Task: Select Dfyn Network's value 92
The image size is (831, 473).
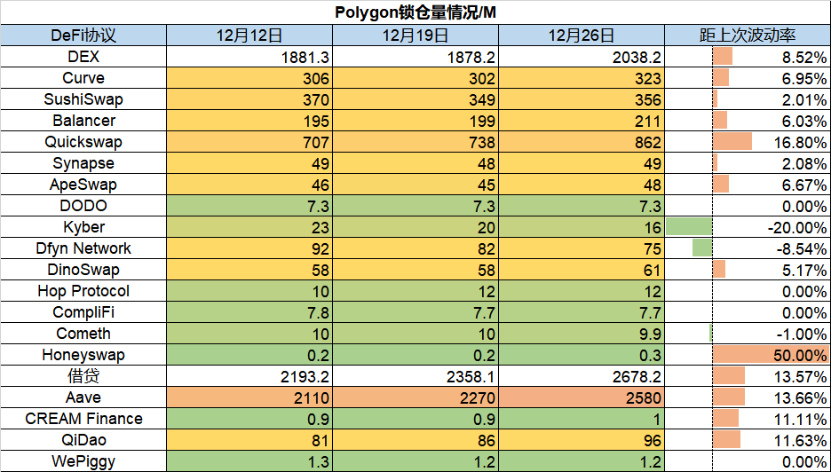Action: (249, 248)
